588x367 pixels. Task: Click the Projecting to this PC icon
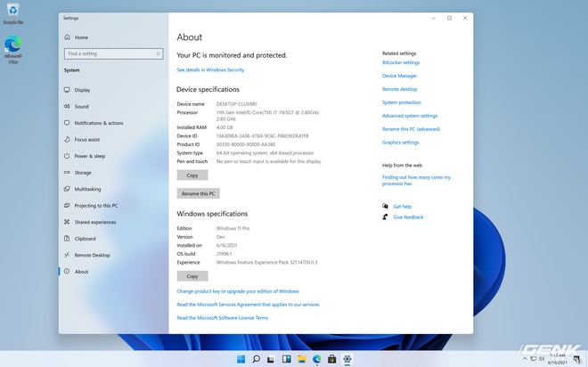67,206
